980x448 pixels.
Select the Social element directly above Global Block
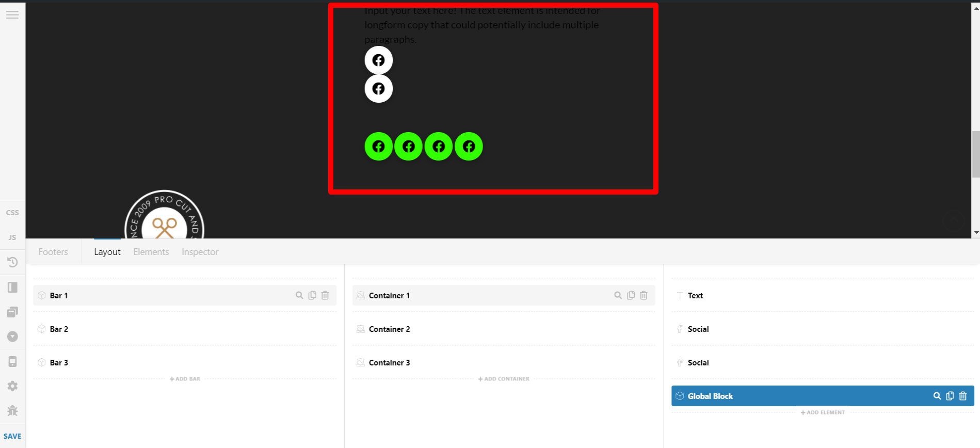(x=823, y=362)
